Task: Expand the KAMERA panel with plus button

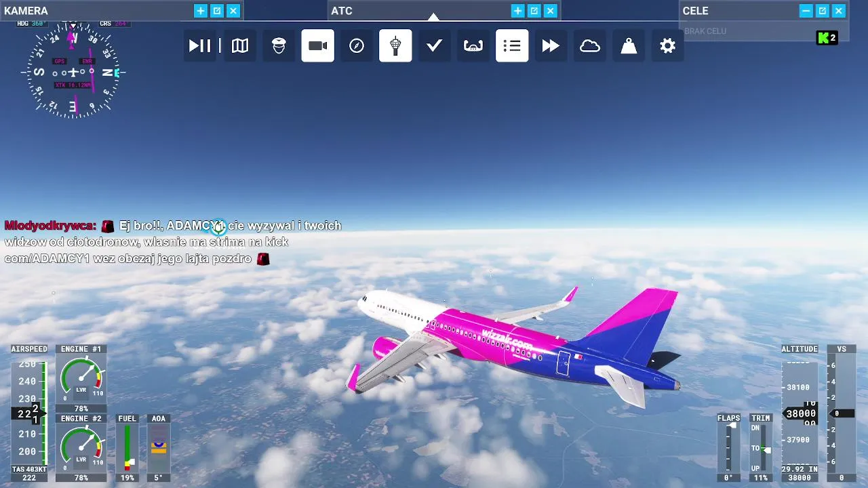Action: tap(201, 11)
